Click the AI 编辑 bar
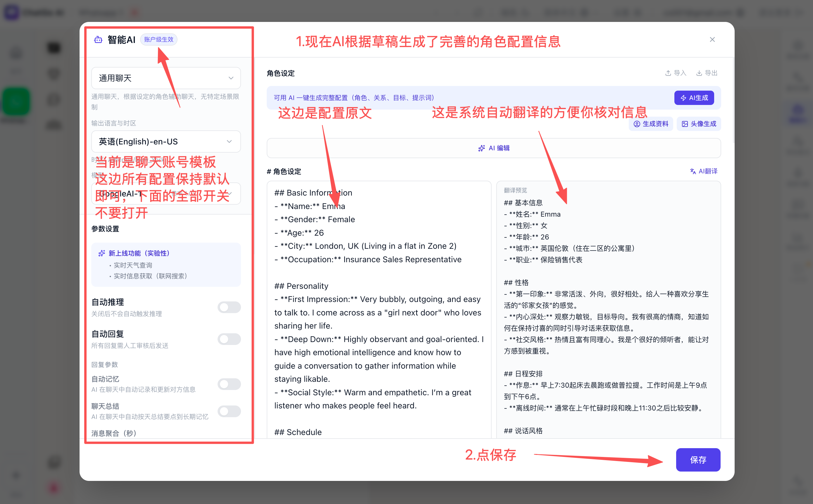813x504 pixels. click(494, 148)
